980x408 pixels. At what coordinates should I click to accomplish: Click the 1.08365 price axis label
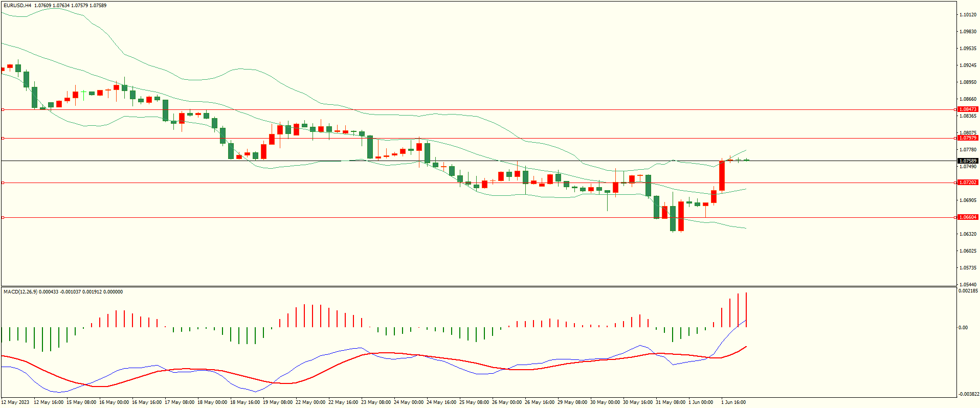pyautogui.click(x=968, y=116)
